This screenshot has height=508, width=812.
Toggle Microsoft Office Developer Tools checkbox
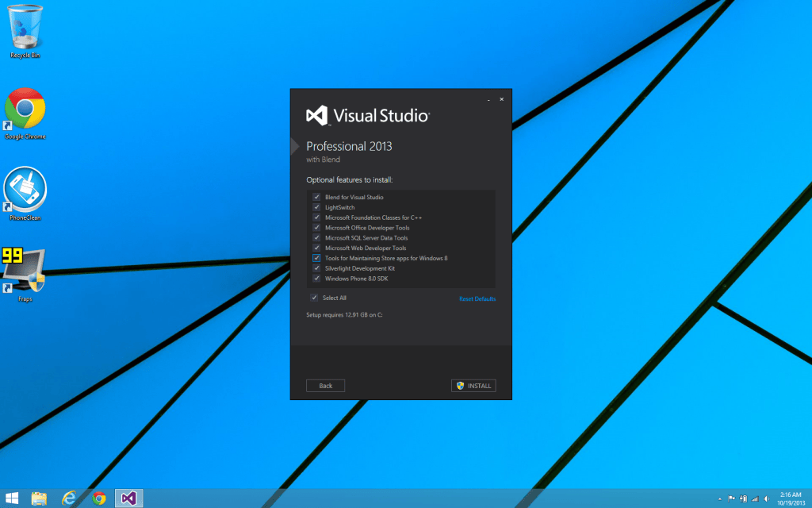pyautogui.click(x=316, y=228)
